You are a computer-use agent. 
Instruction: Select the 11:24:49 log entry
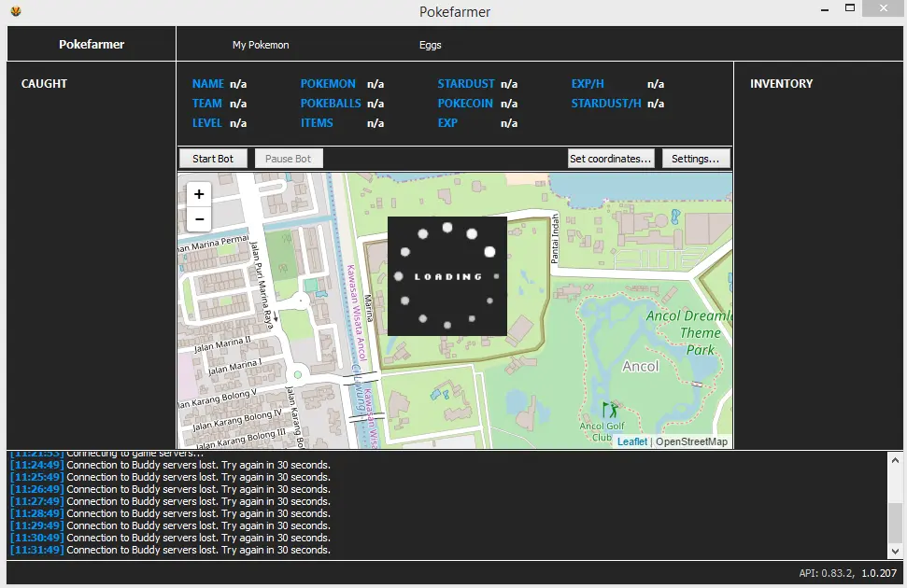pos(171,465)
